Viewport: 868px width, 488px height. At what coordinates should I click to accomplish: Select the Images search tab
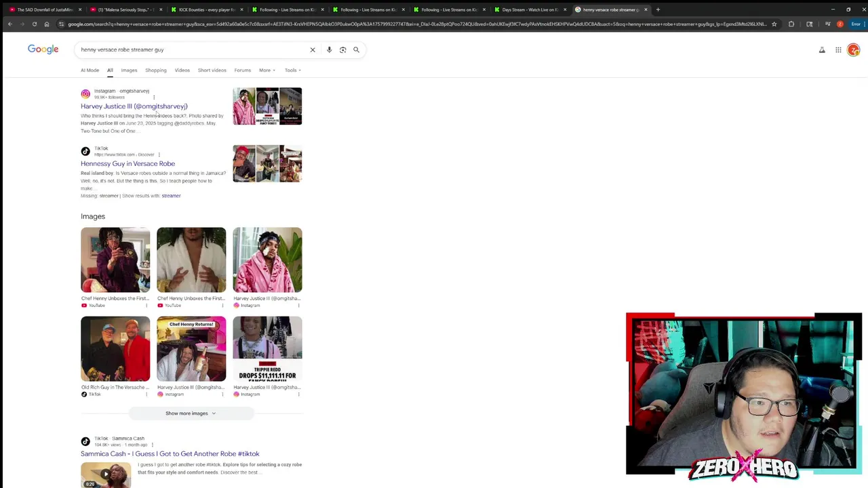pos(129,70)
